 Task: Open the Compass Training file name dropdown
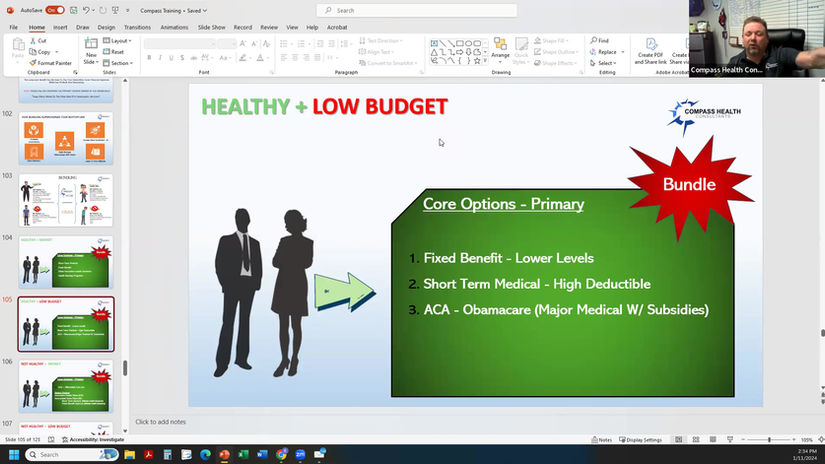(x=174, y=11)
